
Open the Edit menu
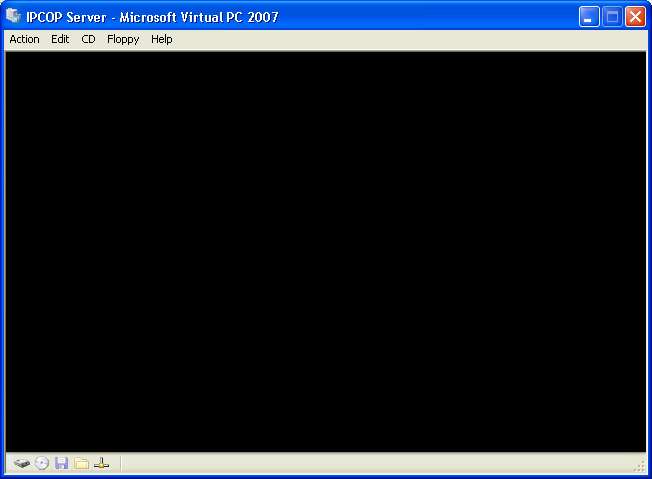pos(60,39)
